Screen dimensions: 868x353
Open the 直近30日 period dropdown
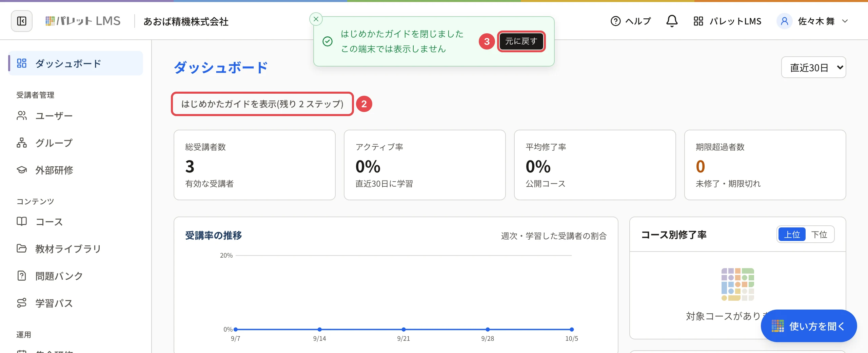[813, 67]
